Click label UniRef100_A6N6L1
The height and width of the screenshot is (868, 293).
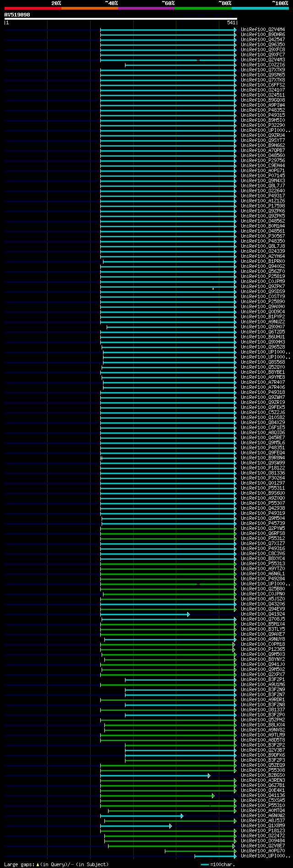click(x=263, y=573)
